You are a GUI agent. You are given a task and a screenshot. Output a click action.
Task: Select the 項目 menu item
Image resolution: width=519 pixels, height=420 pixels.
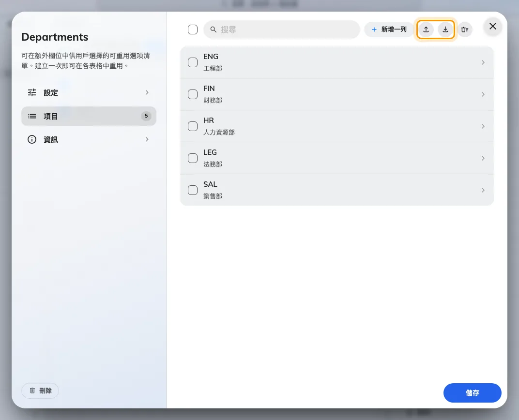click(89, 116)
